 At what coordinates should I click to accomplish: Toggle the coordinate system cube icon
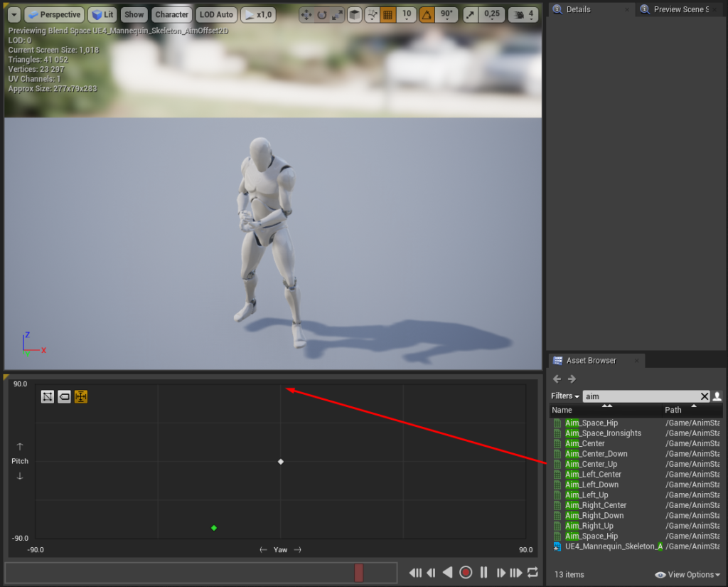(355, 15)
